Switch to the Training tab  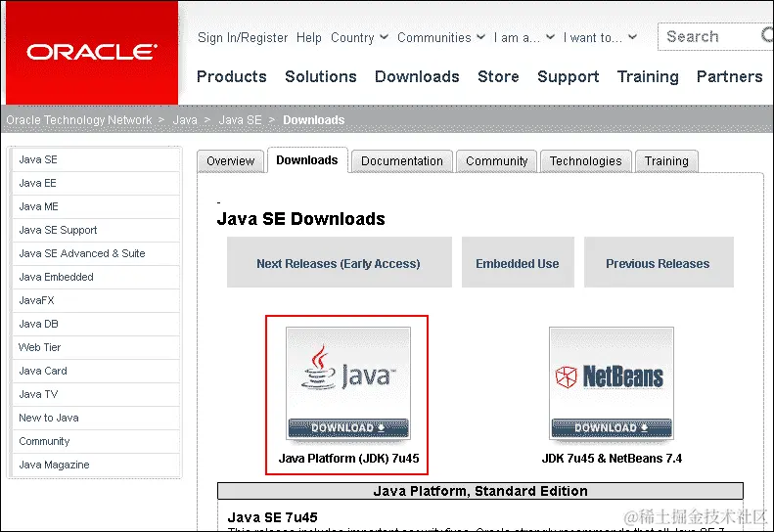[666, 161]
